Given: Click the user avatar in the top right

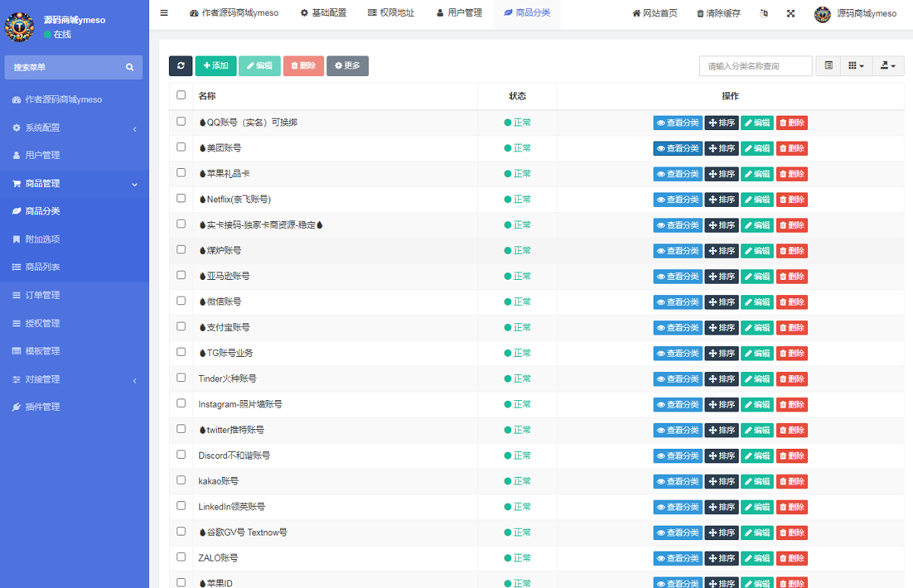Looking at the screenshot, I should click(822, 14).
